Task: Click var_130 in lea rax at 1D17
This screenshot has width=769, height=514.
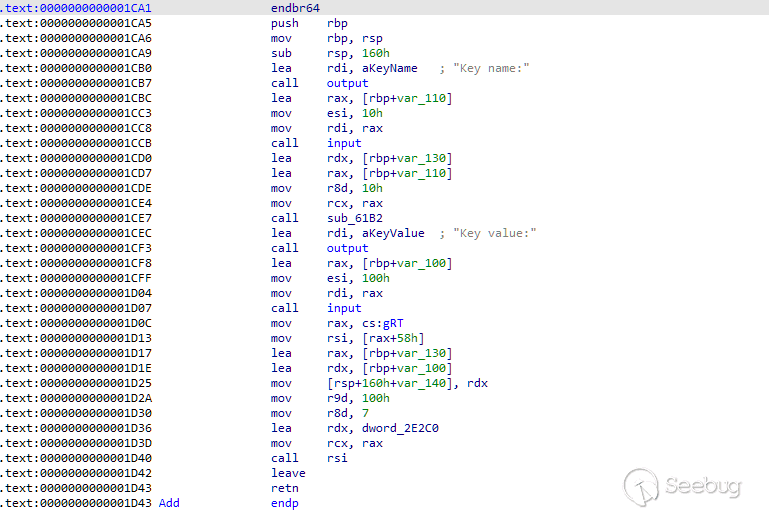Action: pyautogui.click(x=421, y=354)
